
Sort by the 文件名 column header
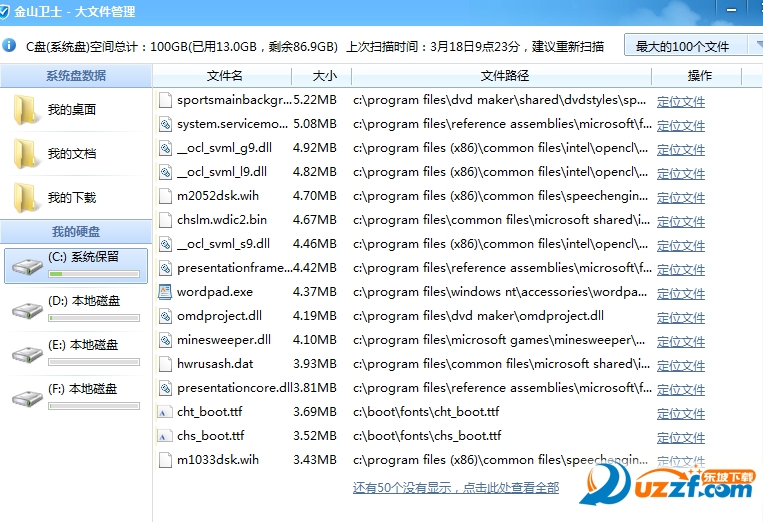(224, 76)
